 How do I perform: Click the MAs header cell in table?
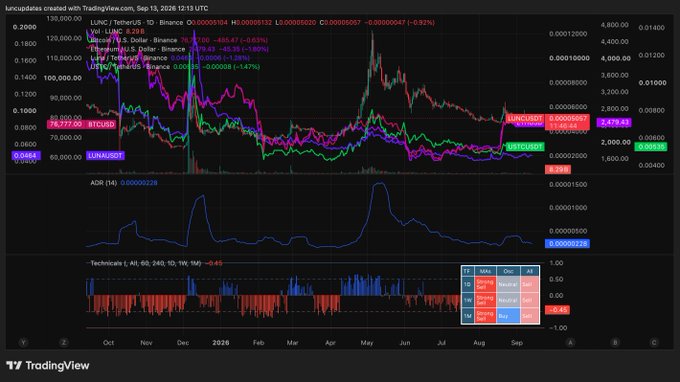(485, 271)
